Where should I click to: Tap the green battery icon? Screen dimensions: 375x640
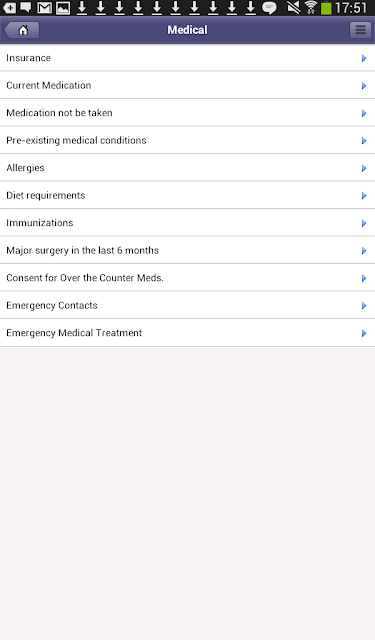326,8
